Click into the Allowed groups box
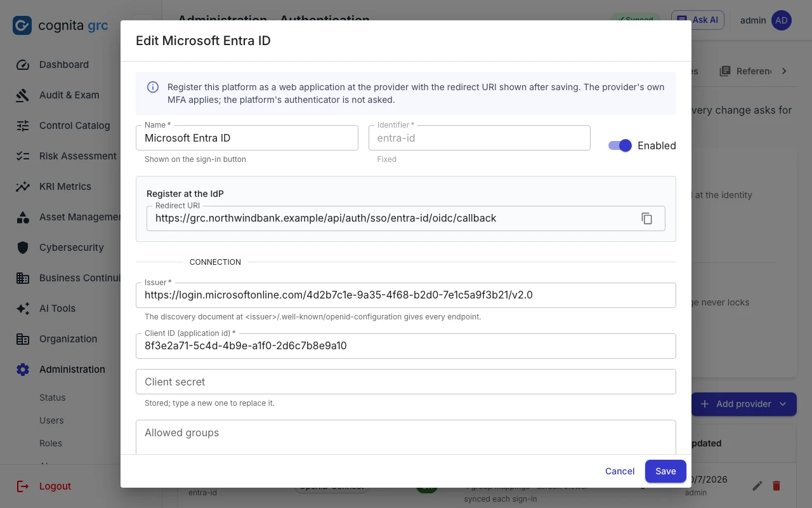 pos(406,437)
